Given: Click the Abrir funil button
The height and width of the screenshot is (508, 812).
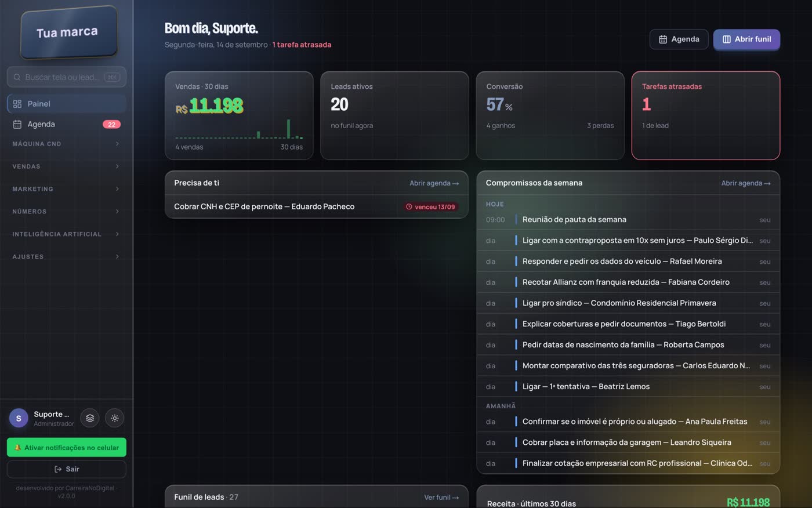Looking at the screenshot, I should (746, 39).
